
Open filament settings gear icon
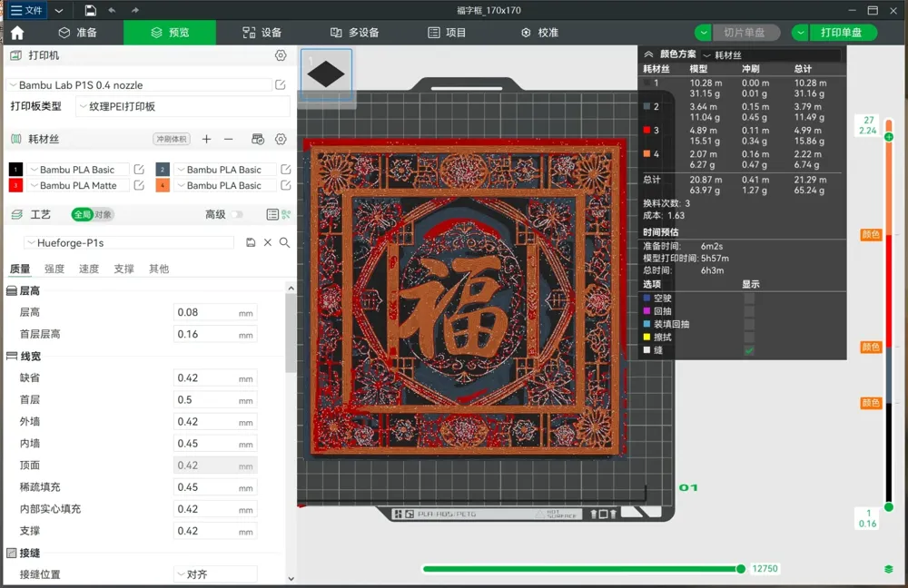(x=281, y=139)
